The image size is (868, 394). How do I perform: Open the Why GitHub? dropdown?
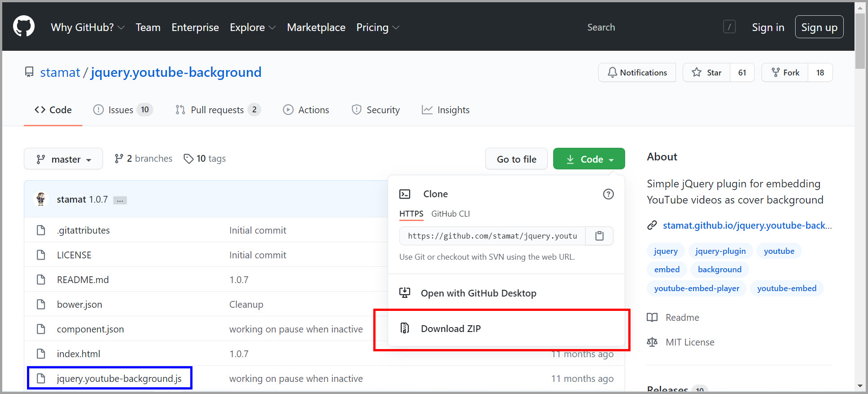click(x=88, y=27)
